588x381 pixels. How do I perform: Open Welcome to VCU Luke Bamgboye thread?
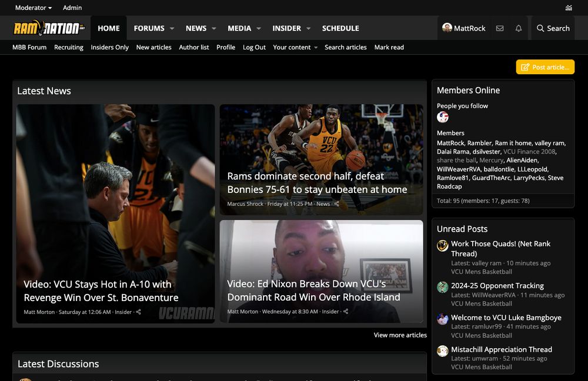[506, 317]
